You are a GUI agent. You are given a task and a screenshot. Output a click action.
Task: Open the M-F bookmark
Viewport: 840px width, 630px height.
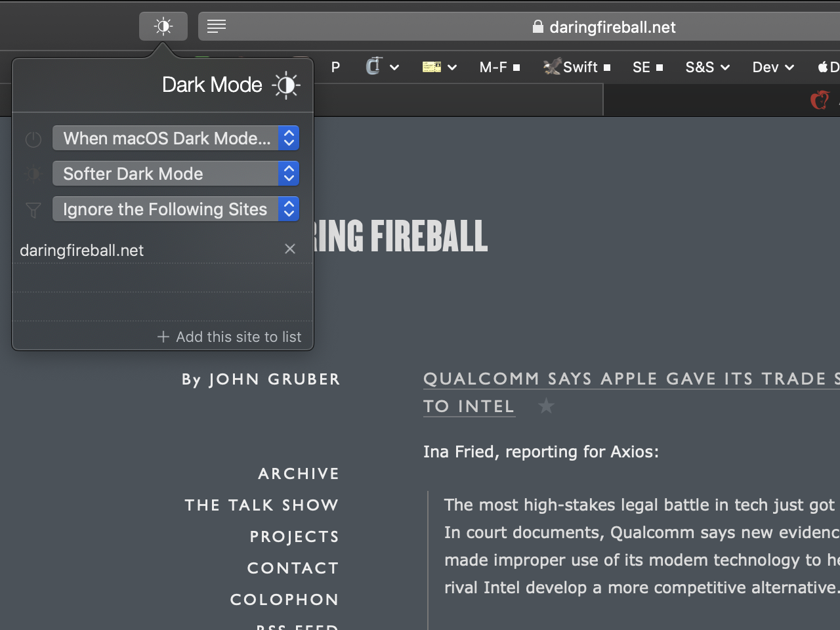(500, 67)
